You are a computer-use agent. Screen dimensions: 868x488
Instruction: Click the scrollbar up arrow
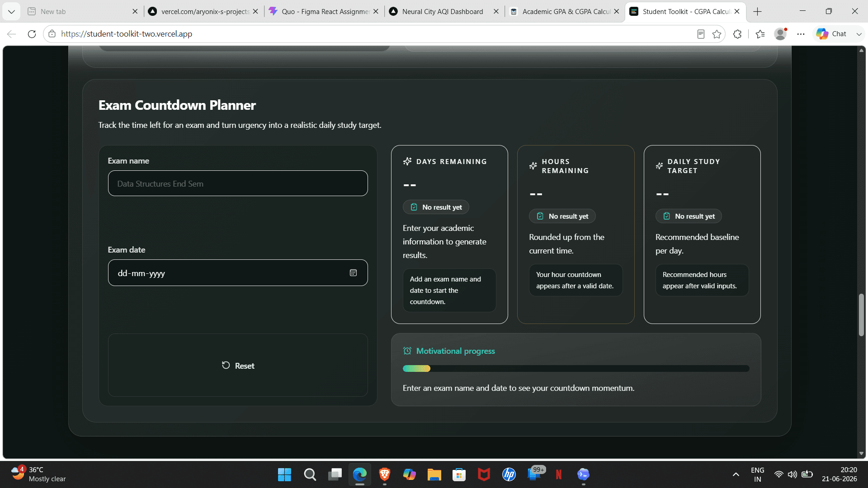(x=861, y=51)
